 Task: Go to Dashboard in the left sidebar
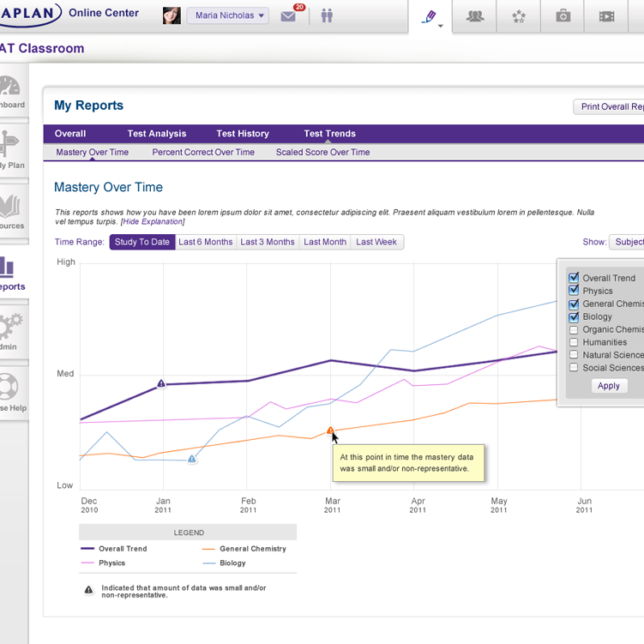pos(10,93)
